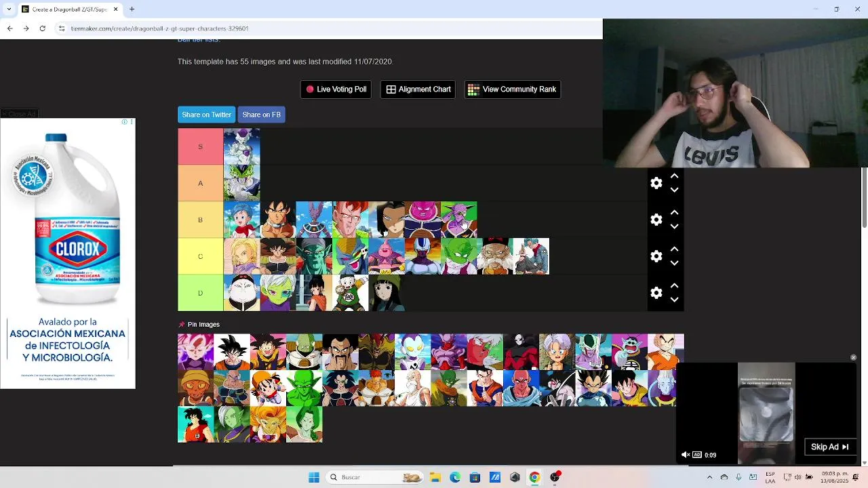
Task: Pick Goku Black Rosé image in pool
Action: click(195, 352)
